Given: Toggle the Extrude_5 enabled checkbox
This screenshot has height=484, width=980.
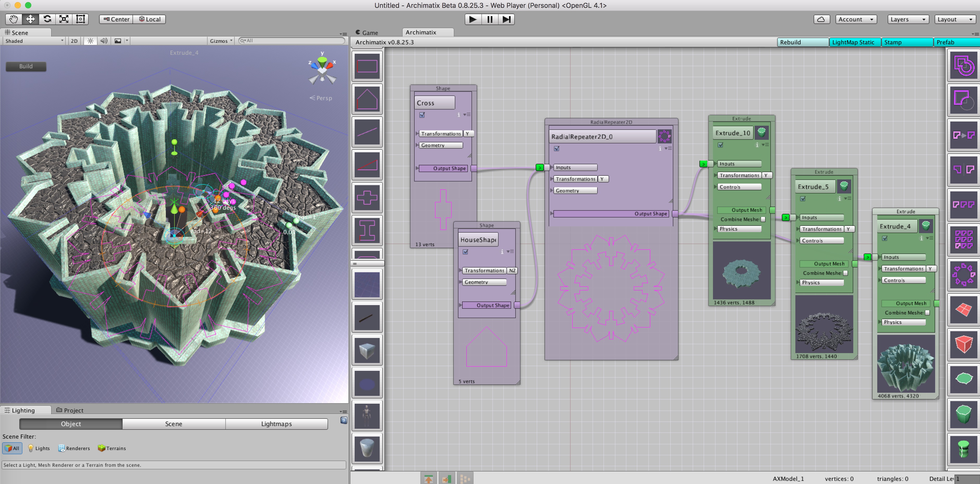Looking at the screenshot, I should click(803, 199).
